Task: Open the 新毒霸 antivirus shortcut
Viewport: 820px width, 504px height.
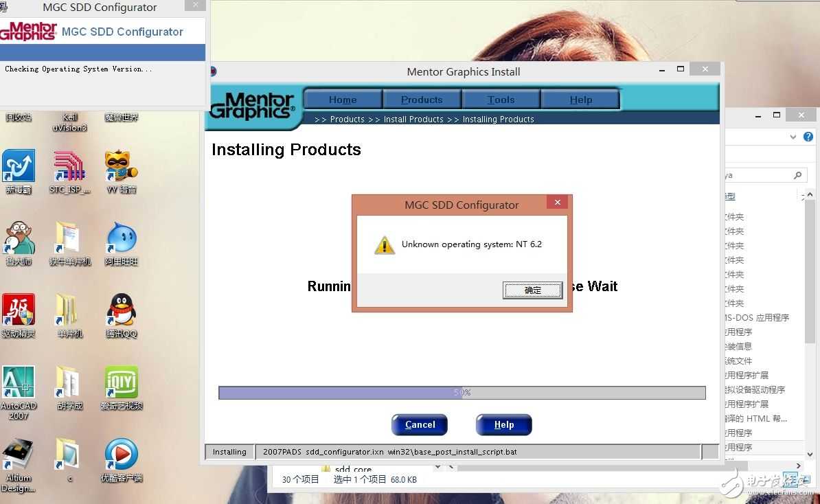Action: pyautogui.click(x=19, y=171)
